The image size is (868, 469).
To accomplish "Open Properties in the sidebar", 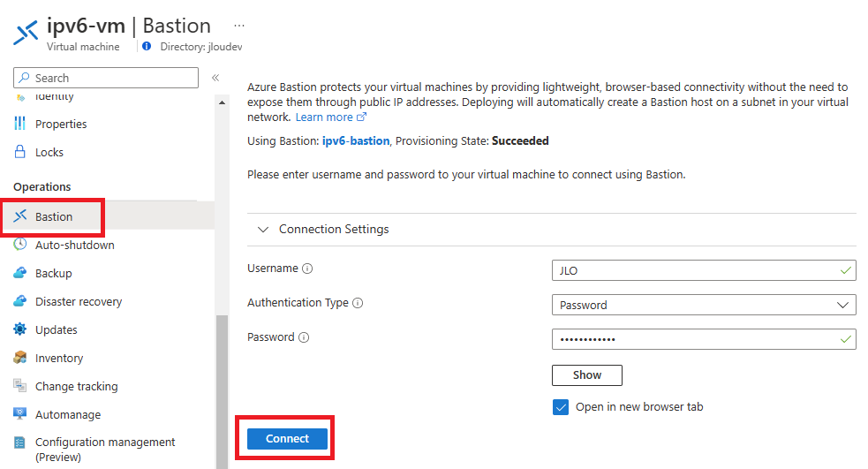I will 61,124.
